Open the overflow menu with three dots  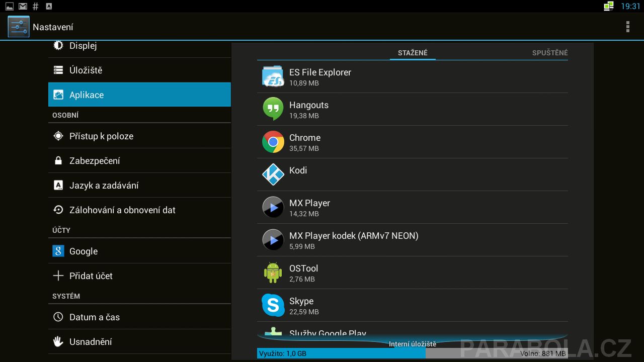click(x=627, y=27)
